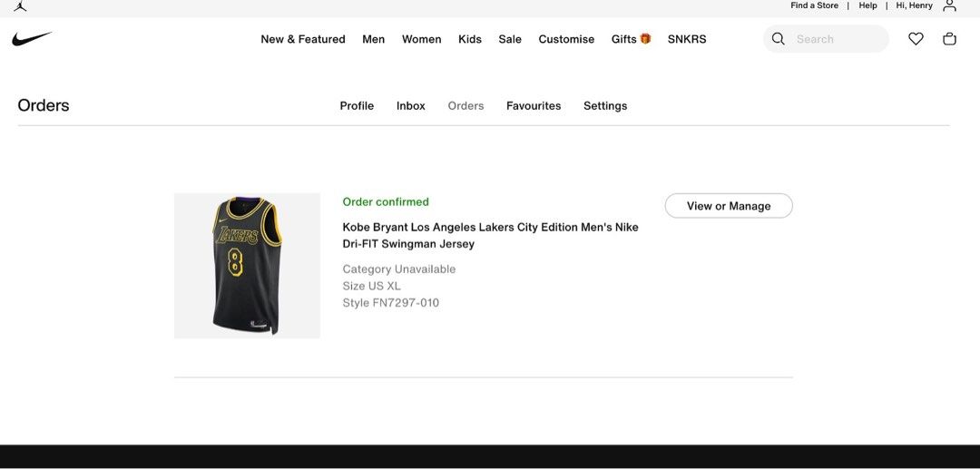Click the Orders page heading
This screenshot has width=980, height=469.
(x=44, y=105)
